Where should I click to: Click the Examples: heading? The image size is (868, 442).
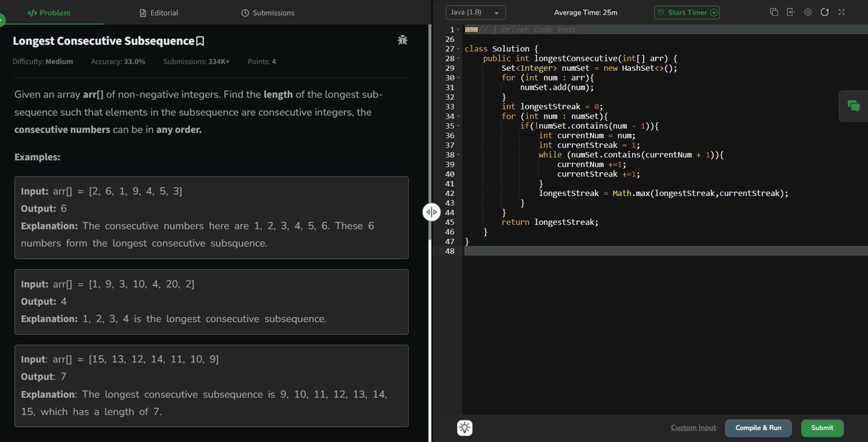point(37,157)
